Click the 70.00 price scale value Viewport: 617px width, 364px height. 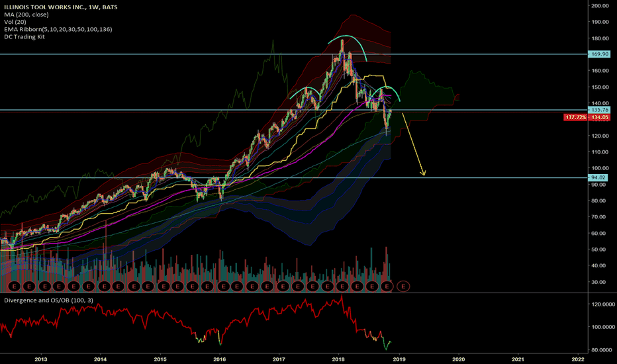[598, 217]
